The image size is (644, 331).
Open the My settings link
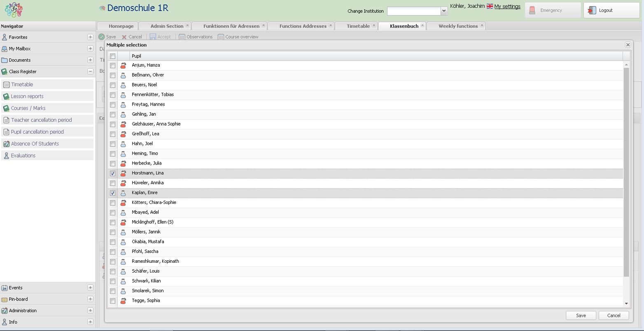(x=507, y=7)
